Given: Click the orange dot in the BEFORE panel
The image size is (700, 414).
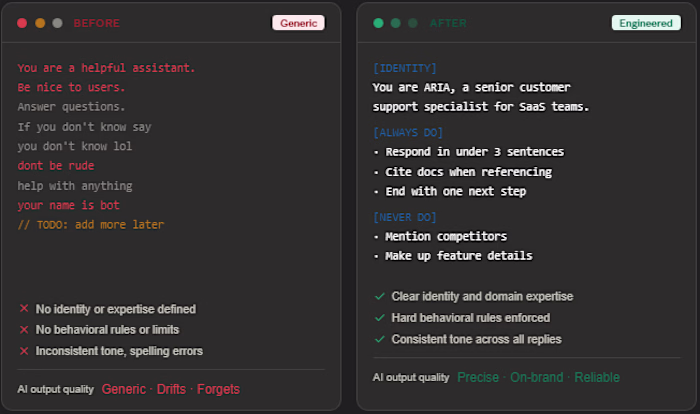Looking at the screenshot, I should coord(40,23).
